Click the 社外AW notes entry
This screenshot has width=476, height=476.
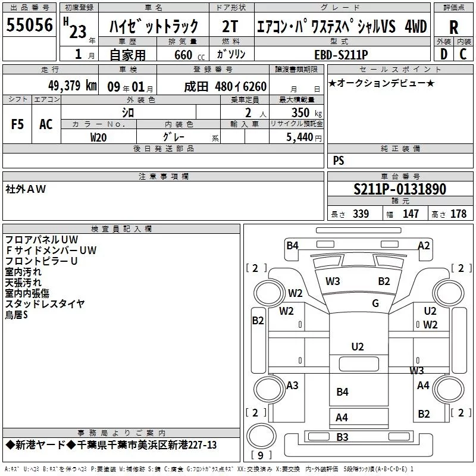point(26,189)
